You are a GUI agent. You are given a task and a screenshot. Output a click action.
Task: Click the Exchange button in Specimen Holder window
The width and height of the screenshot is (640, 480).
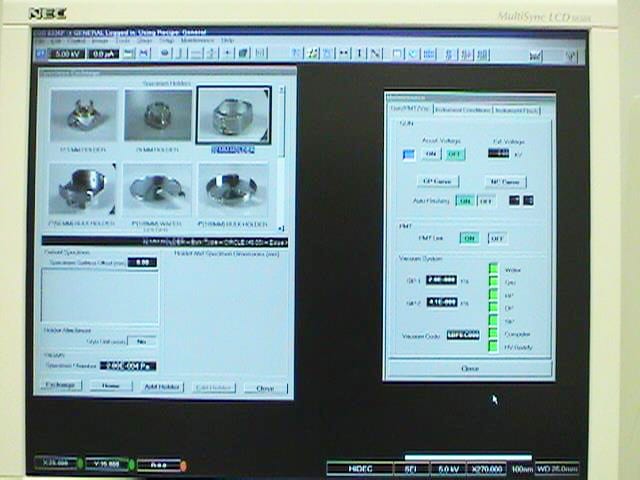[x=60, y=385]
